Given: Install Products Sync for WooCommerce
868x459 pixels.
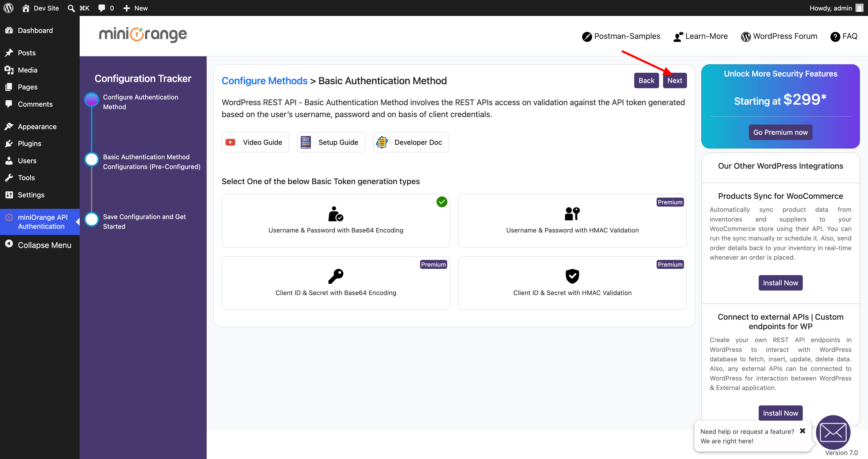Looking at the screenshot, I should pyautogui.click(x=780, y=283).
